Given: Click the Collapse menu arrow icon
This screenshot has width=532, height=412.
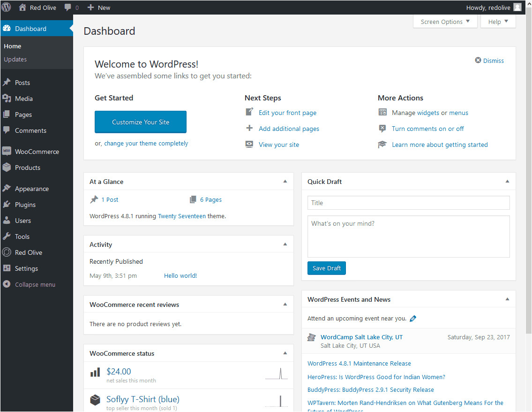Looking at the screenshot, I should [x=7, y=284].
